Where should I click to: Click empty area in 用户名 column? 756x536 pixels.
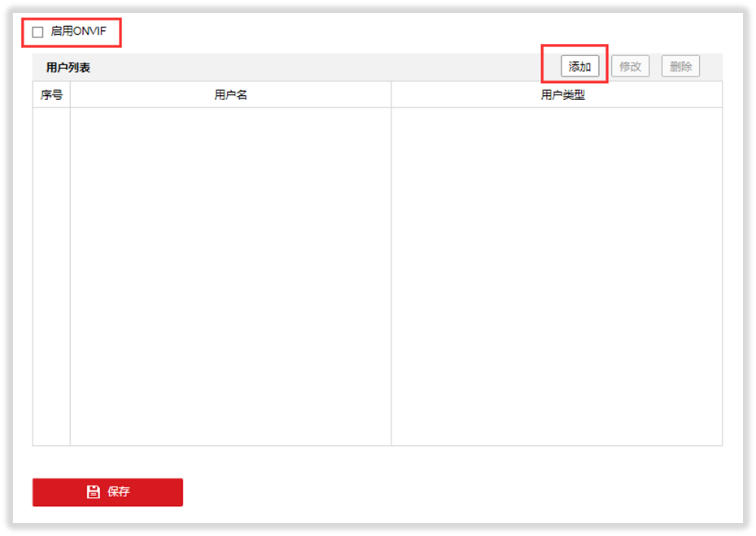(x=230, y=277)
